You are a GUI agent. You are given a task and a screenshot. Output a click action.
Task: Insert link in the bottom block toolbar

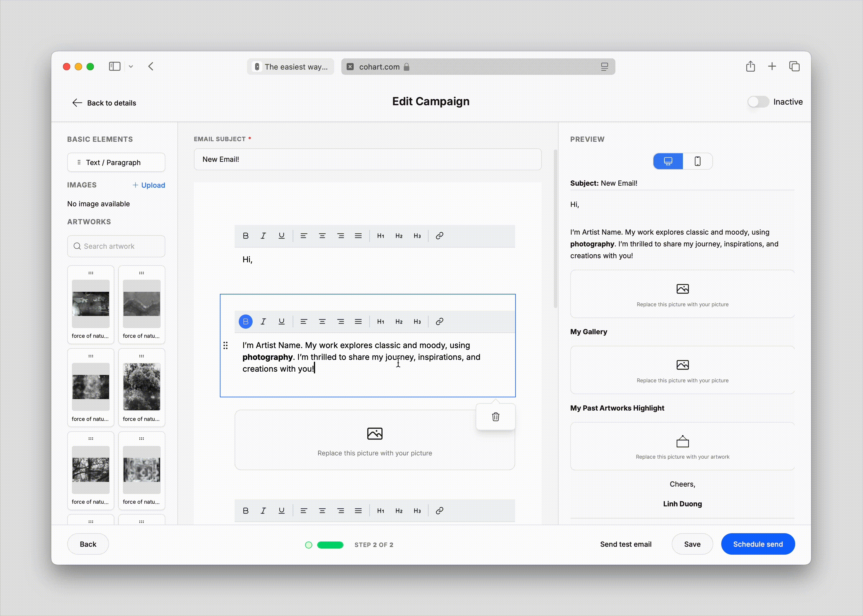(439, 511)
